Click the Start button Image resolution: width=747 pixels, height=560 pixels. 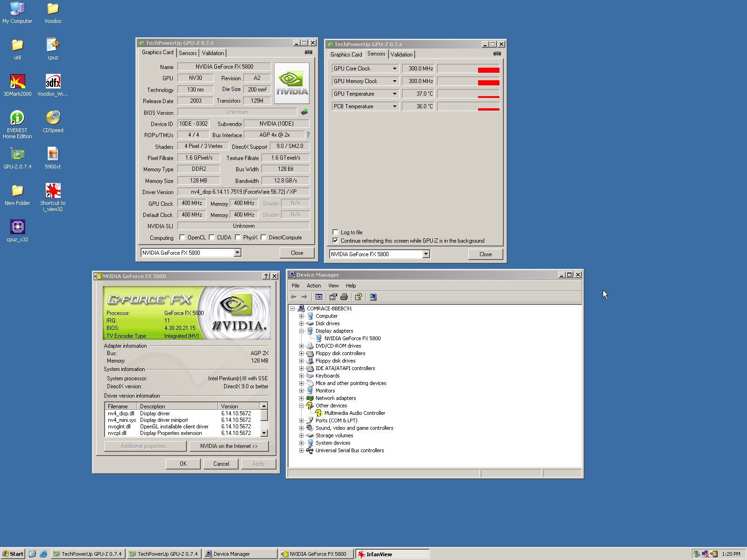pos(13,554)
